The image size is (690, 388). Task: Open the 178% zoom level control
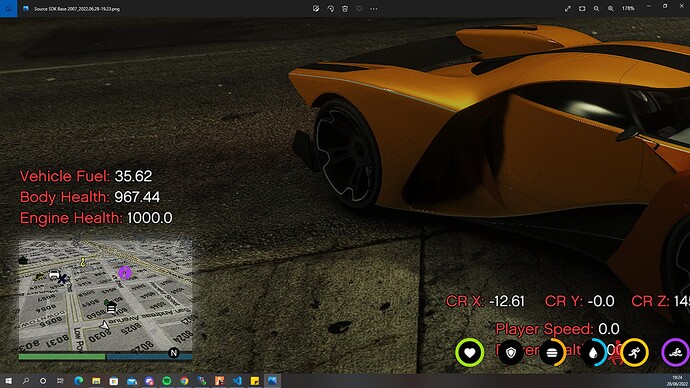click(628, 9)
